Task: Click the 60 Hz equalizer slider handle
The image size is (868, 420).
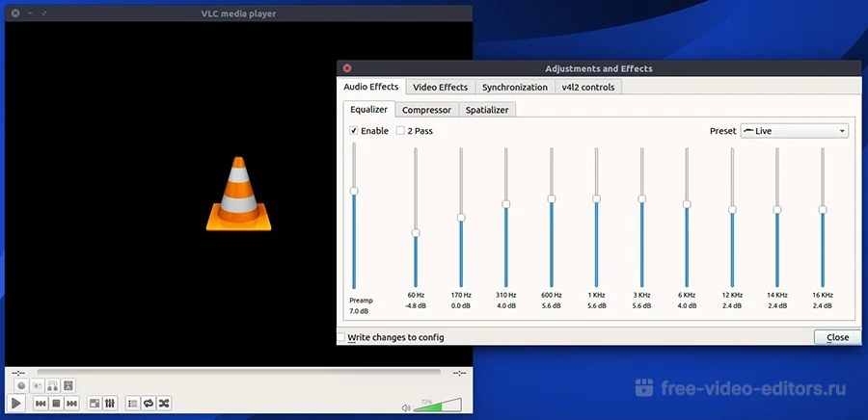Action: tap(416, 233)
